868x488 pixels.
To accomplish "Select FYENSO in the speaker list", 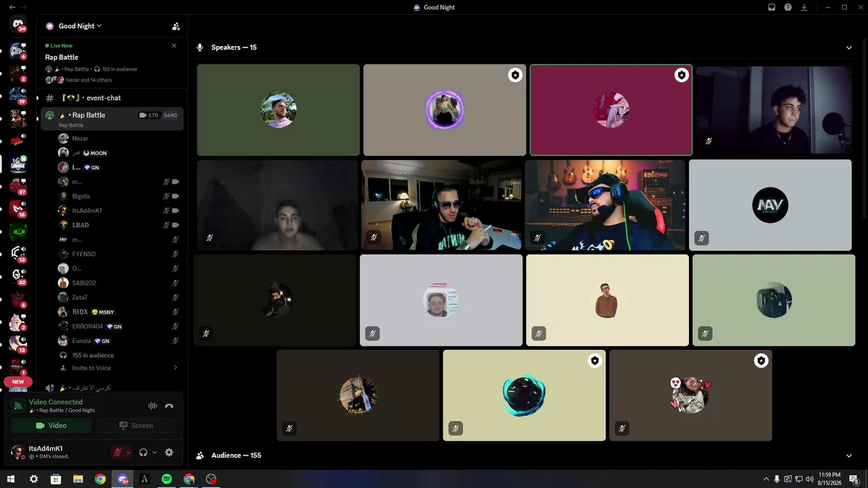I will point(119,254).
